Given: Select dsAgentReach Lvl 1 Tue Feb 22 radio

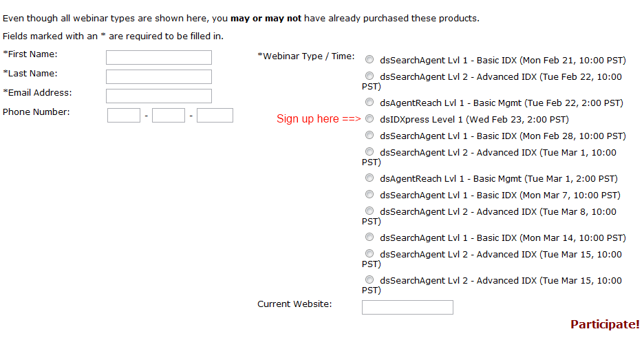Looking at the screenshot, I should (x=369, y=103).
